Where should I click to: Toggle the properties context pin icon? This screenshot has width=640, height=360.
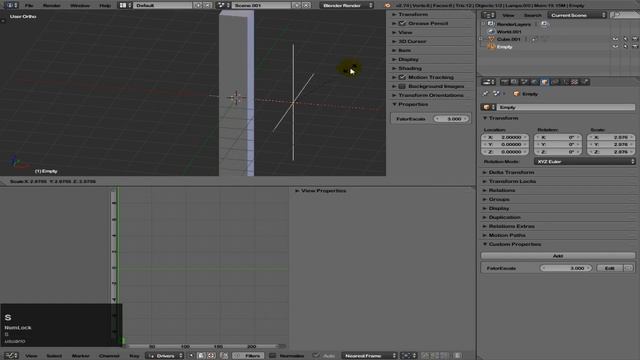485,94
